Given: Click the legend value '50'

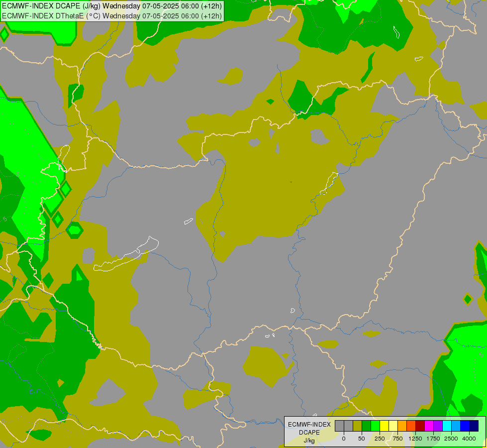Looking at the screenshot, I should point(362,439).
